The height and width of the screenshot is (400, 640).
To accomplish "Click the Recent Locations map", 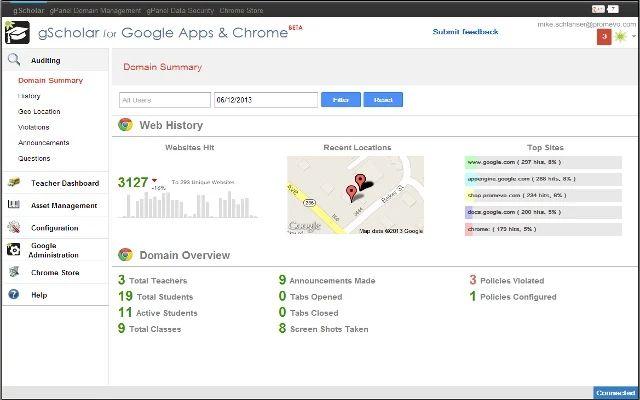I will (356, 195).
